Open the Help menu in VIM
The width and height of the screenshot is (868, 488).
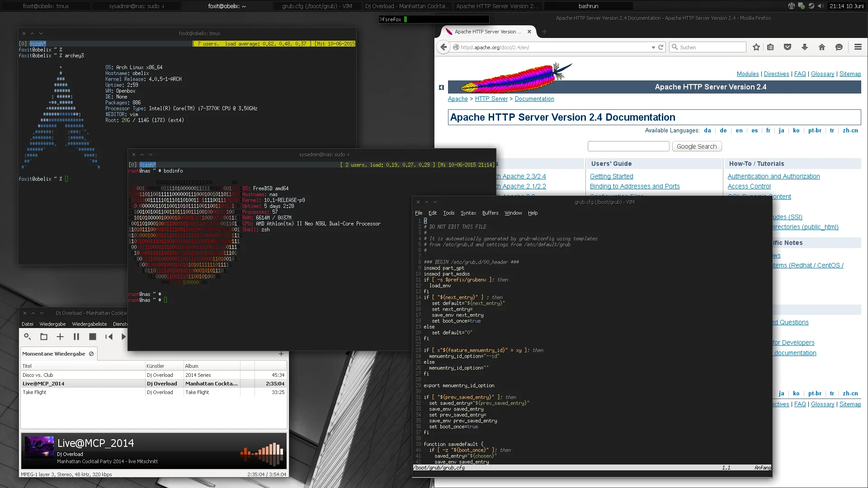533,213
